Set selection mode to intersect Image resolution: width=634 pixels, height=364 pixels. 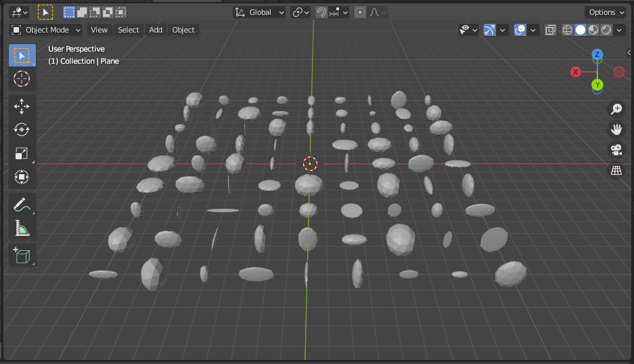click(121, 12)
